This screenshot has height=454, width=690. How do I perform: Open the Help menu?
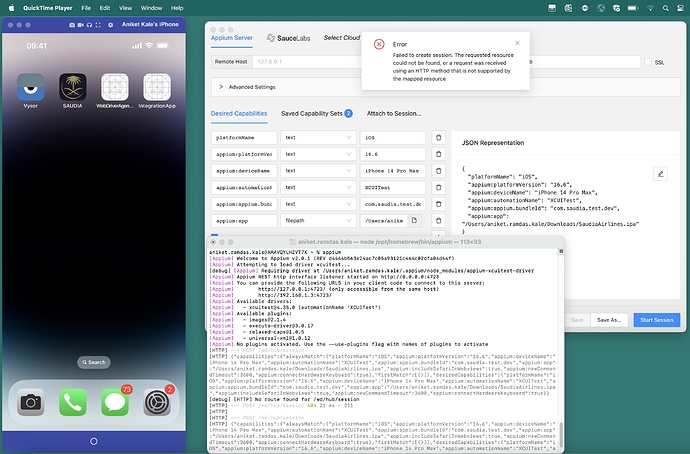(x=177, y=8)
